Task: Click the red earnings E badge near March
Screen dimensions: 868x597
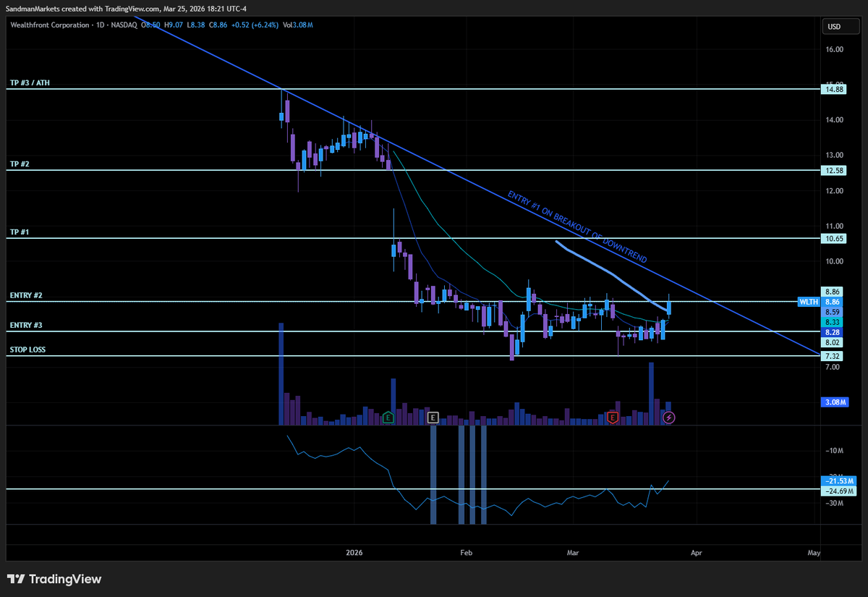Action: click(x=612, y=418)
